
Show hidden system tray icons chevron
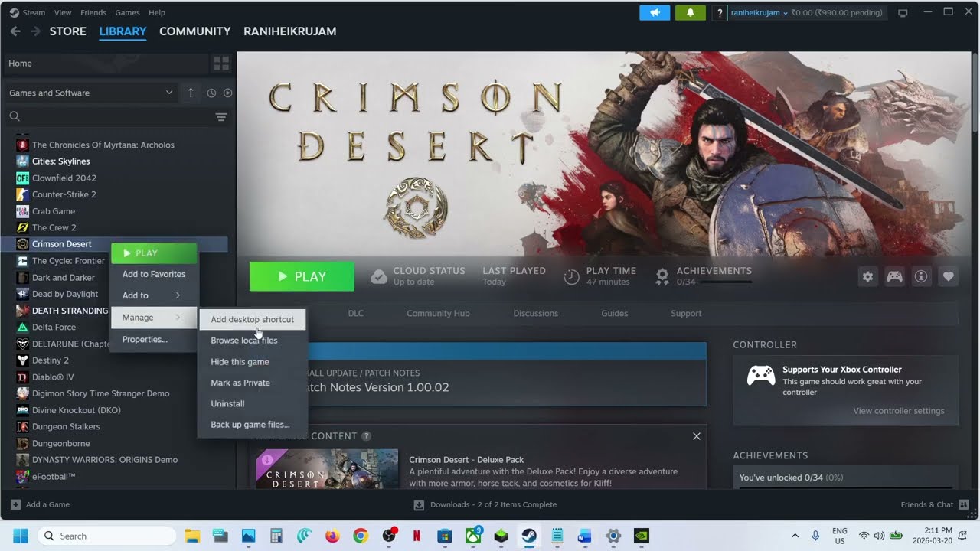point(795,536)
